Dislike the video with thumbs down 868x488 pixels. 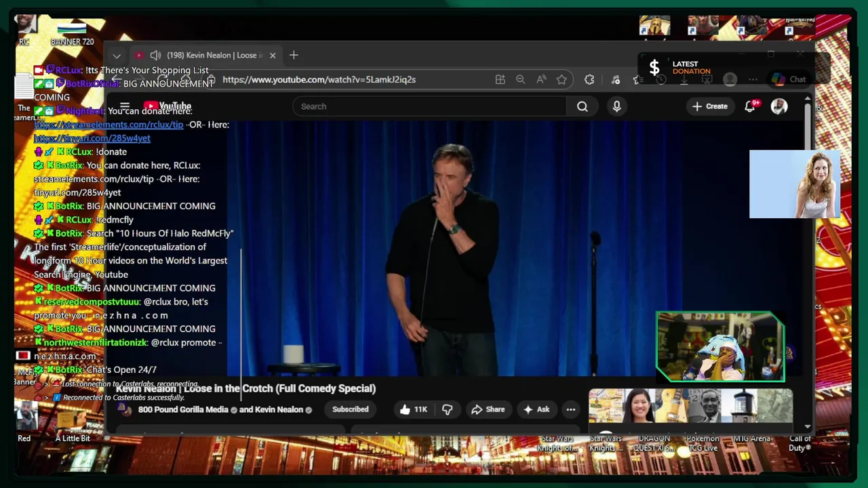(447, 409)
